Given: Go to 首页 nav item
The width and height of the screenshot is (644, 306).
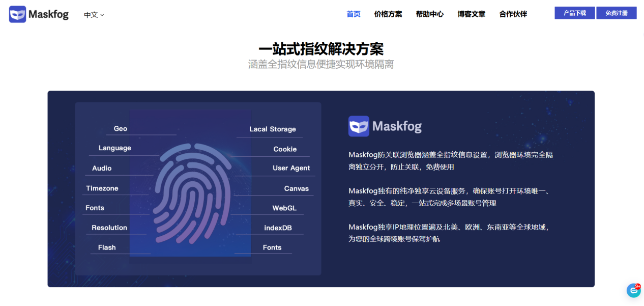Looking at the screenshot, I should pos(354,14).
